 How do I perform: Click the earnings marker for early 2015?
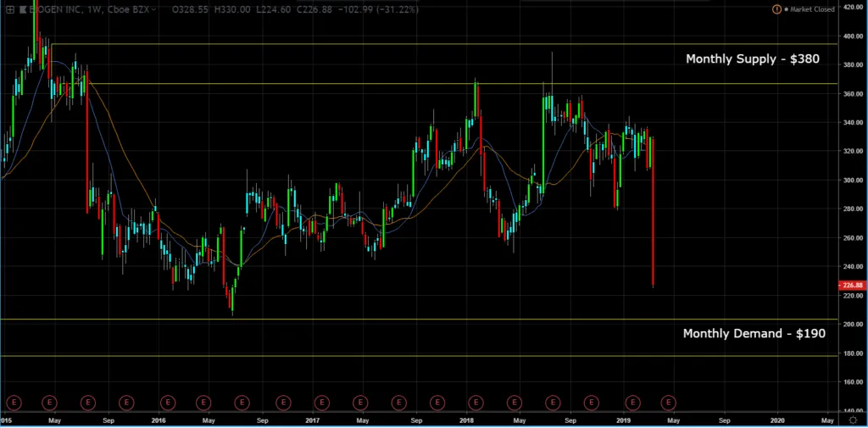[x=14, y=402]
